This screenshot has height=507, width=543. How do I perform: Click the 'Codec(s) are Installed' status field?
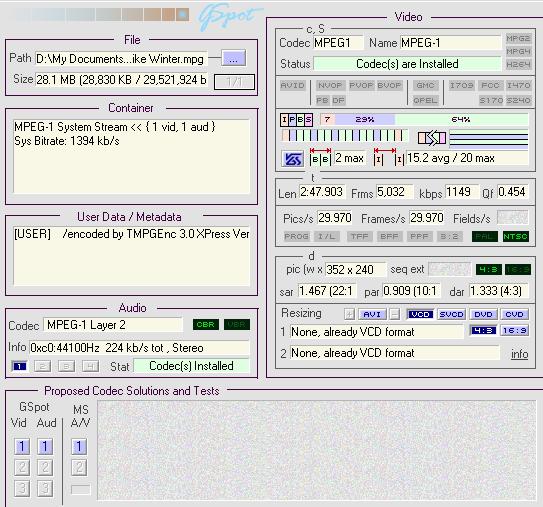[x=407, y=64]
